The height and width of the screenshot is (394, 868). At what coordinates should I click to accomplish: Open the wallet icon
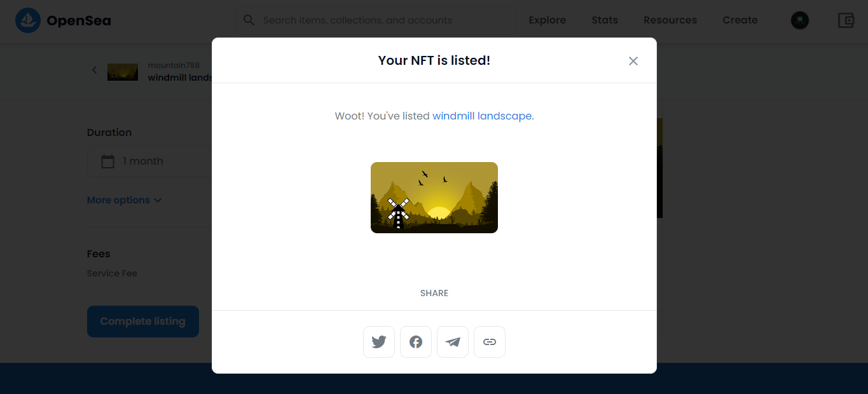coord(846,20)
